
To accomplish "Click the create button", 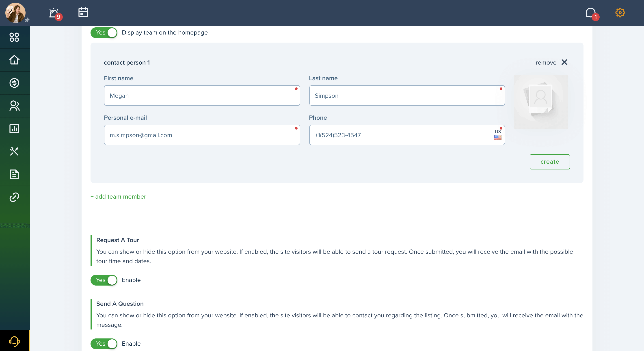I will click(x=549, y=162).
